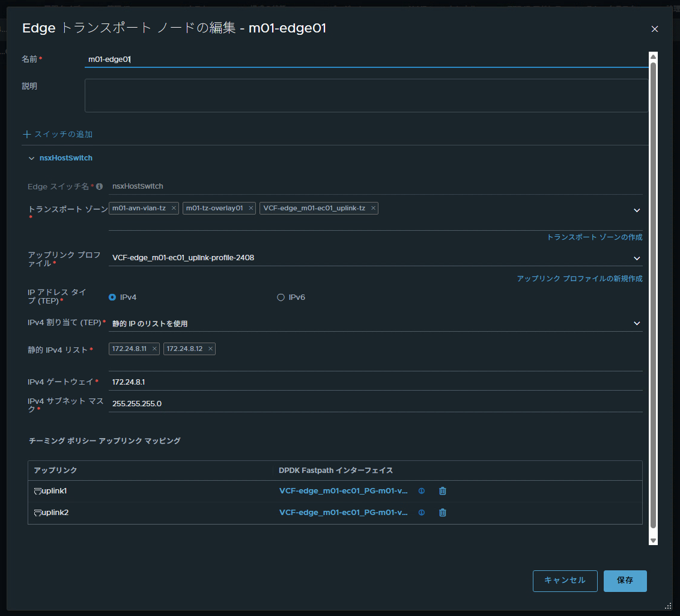Click the scrollbar down arrow
Viewport: 680px width, 616px height.
pos(653,541)
